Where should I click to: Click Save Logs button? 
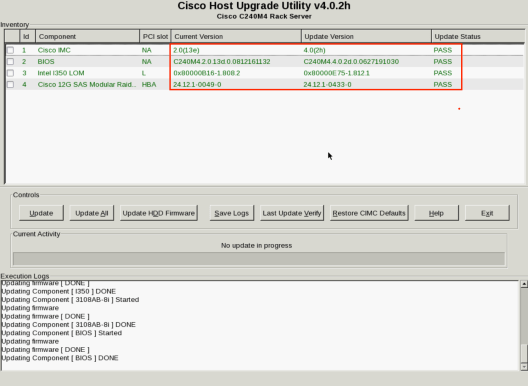point(232,213)
